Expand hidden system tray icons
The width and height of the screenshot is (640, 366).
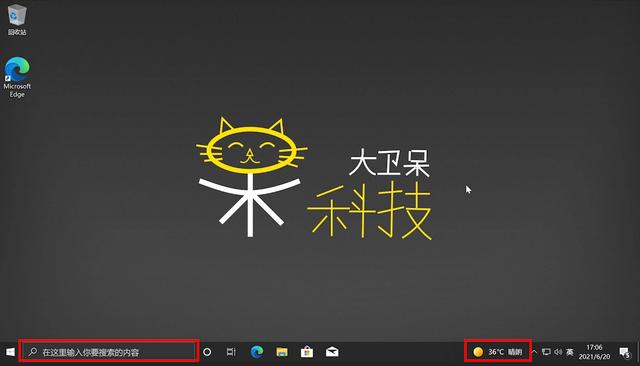click(x=534, y=352)
